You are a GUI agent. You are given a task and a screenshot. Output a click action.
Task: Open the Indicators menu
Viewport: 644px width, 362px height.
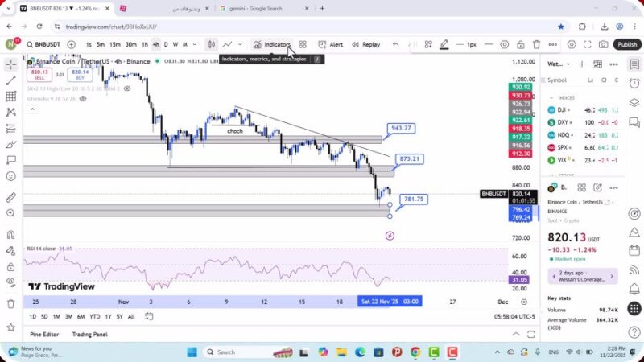coord(271,44)
